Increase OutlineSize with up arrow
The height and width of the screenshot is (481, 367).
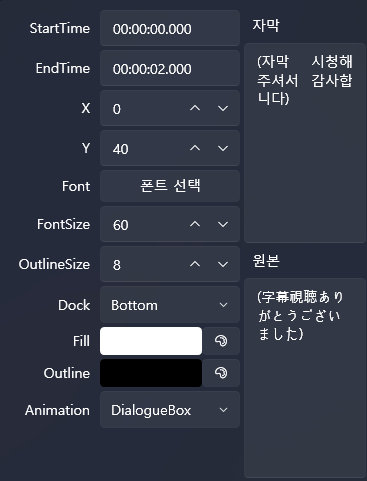[x=195, y=264]
